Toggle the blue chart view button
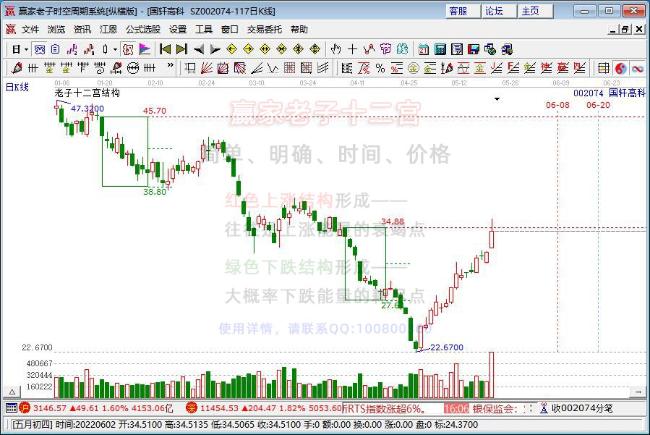 pos(40,49)
